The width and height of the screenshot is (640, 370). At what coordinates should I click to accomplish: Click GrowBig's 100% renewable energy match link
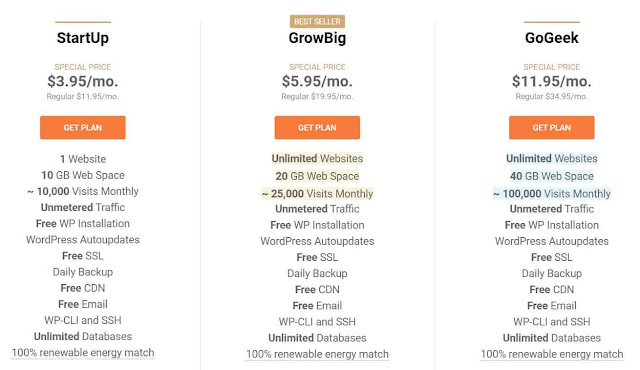click(317, 354)
